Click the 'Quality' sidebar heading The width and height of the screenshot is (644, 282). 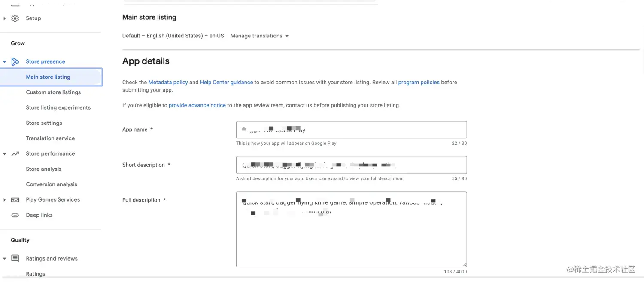click(20, 240)
